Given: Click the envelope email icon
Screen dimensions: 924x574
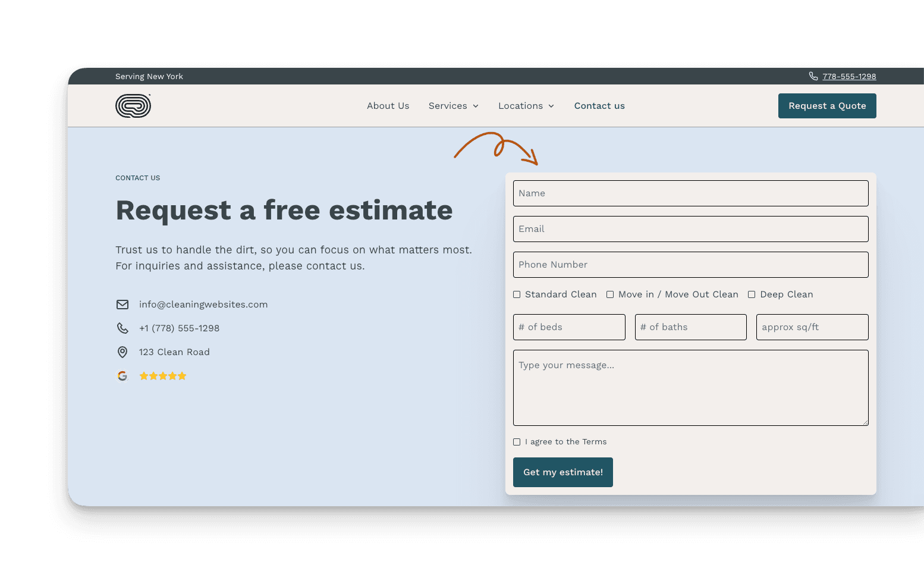Looking at the screenshot, I should coord(122,305).
